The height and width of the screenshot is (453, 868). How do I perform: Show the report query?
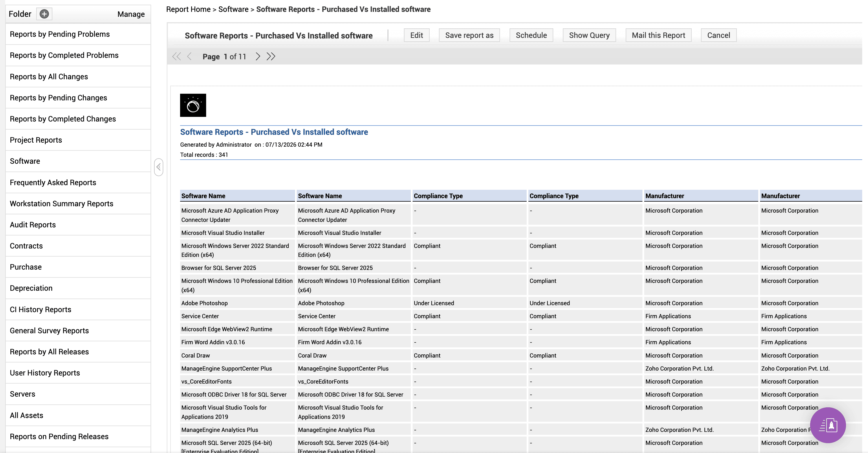(x=589, y=35)
